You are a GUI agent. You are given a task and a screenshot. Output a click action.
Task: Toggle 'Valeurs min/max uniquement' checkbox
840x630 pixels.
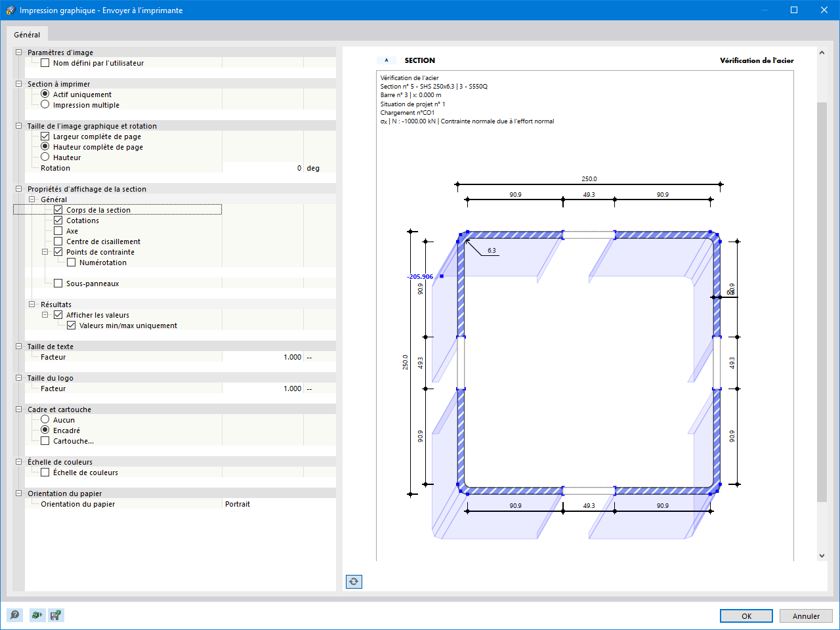tap(71, 325)
